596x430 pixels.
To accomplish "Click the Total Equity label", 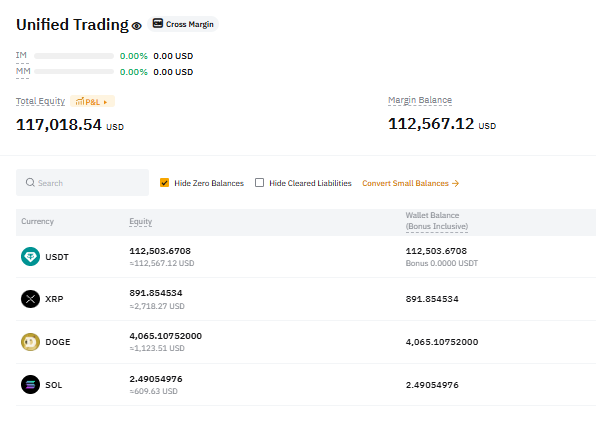I will (x=40, y=101).
